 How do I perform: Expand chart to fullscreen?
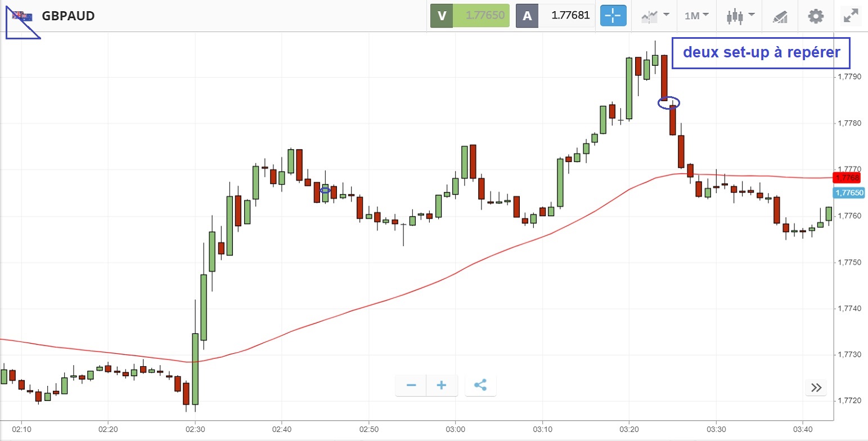[851, 16]
